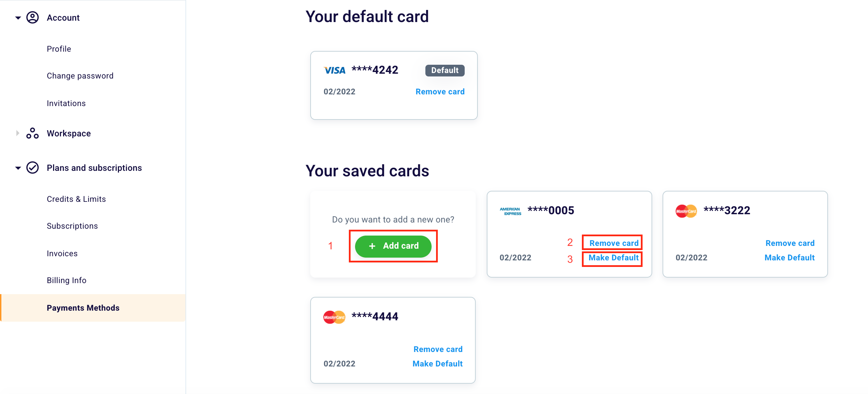Click the MasterCard logo on card 3222
Image resolution: width=868 pixels, height=394 pixels.
pos(686,211)
